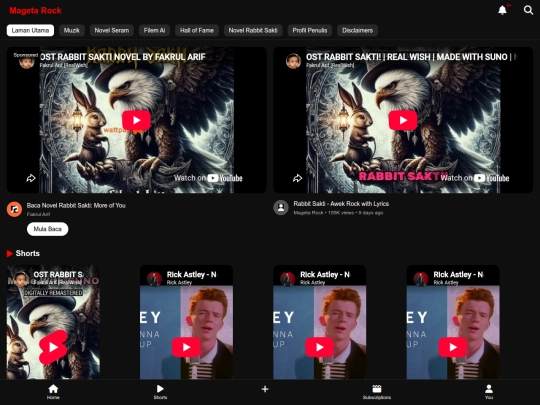Viewport: 540px width, 405px height.
Task: Open Shorts in bottom navigation
Action: (x=160, y=392)
